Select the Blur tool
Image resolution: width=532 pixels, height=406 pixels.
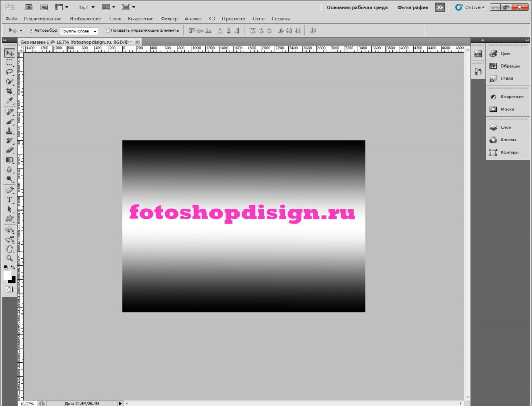(x=9, y=169)
